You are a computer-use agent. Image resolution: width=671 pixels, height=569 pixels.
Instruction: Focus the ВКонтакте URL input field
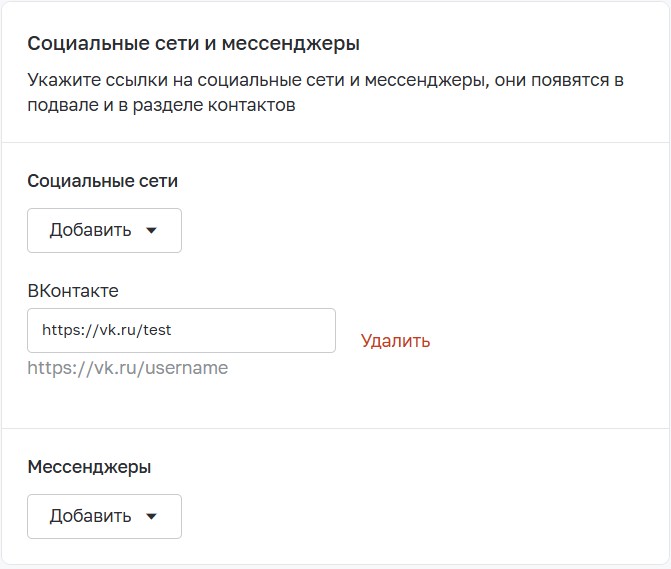pyautogui.click(x=181, y=330)
